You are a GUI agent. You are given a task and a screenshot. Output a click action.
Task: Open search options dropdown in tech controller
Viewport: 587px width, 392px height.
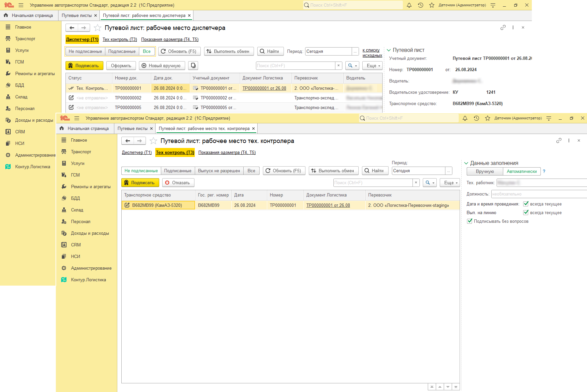(x=430, y=183)
